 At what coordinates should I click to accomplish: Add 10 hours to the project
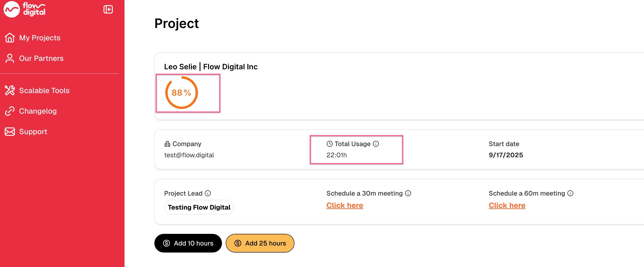pyautogui.click(x=188, y=243)
